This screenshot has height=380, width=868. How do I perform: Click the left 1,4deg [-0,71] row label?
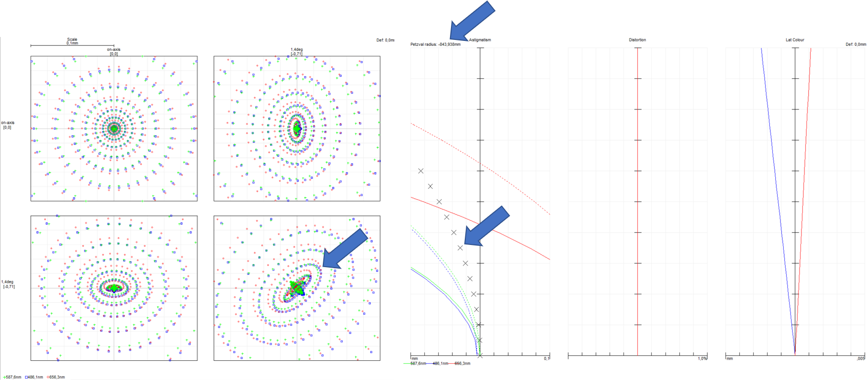tap(8, 284)
